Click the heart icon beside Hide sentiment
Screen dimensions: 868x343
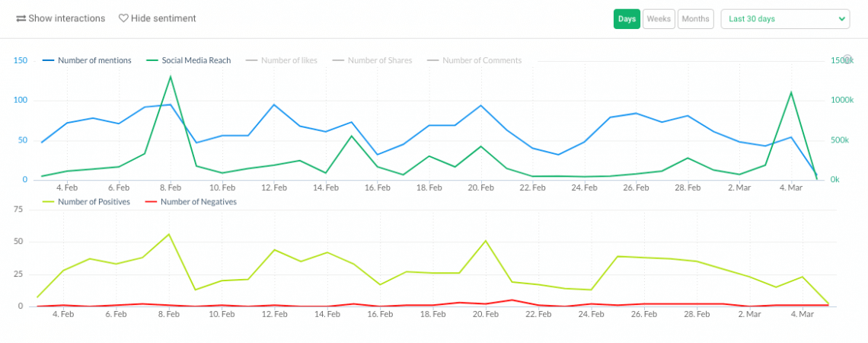click(123, 18)
